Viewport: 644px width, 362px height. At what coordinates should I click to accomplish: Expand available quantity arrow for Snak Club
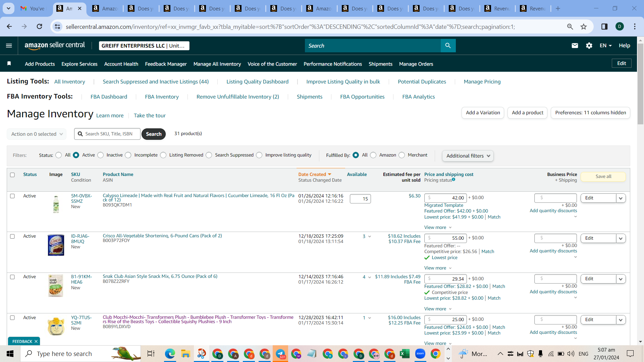pyautogui.click(x=370, y=277)
